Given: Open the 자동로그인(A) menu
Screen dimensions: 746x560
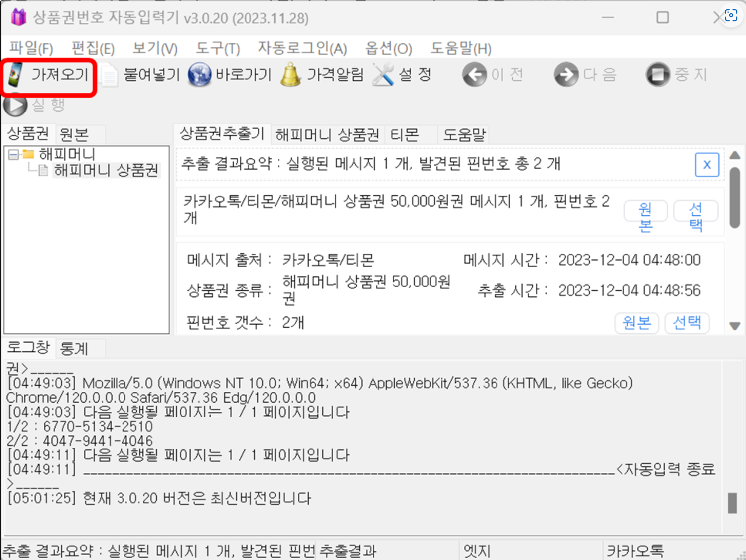Looking at the screenshot, I should coord(302,48).
